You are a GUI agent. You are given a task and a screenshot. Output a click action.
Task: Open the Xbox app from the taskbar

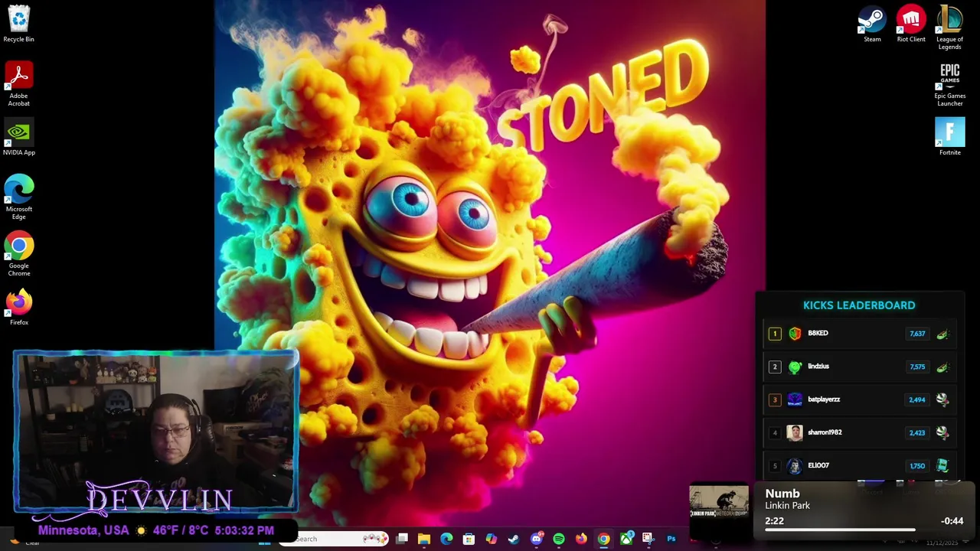point(626,539)
